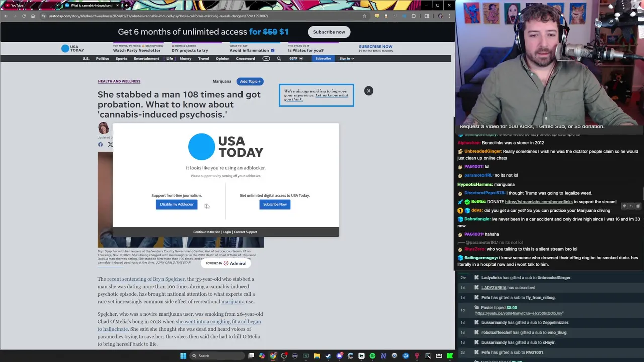
Task: Open Chrome from the taskbar
Action: pos(273,356)
